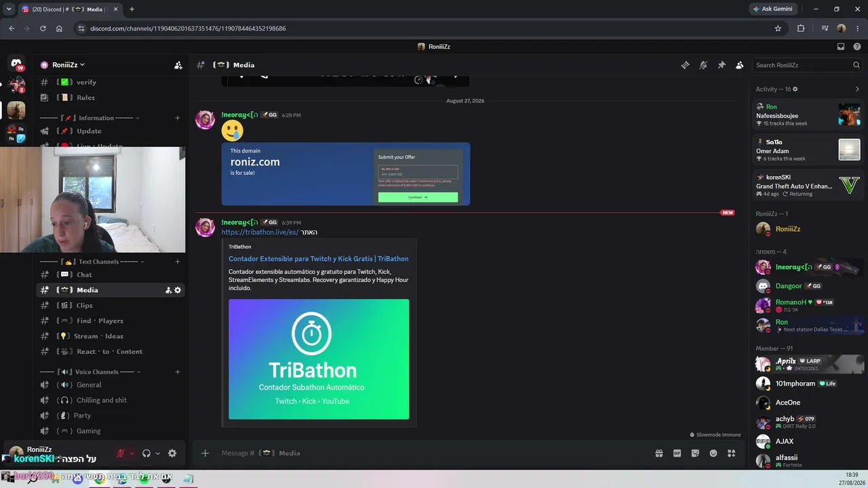Toggle channel notification mute bell
Image resolution: width=868 pixels, height=488 pixels.
pos(703,65)
